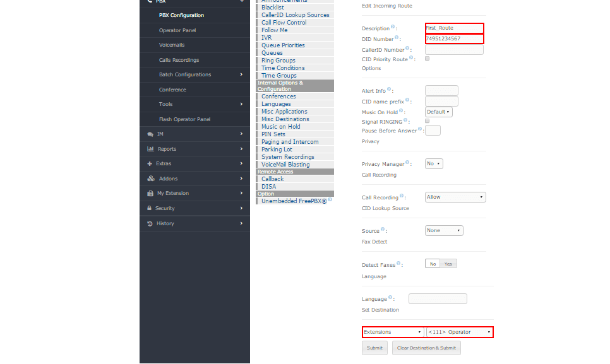Open the Queues link
Image resolution: width=610 pixels, height=364 pixels.
click(x=272, y=53)
